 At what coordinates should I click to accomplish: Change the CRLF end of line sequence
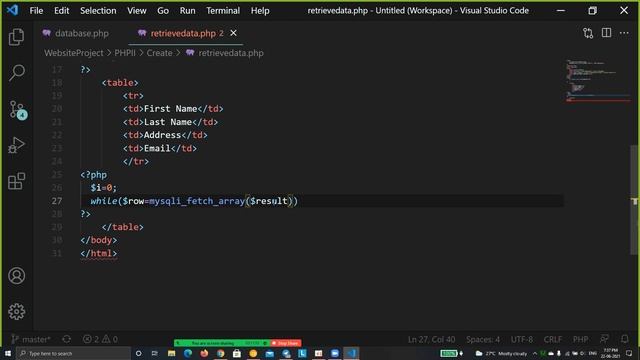coord(553,339)
